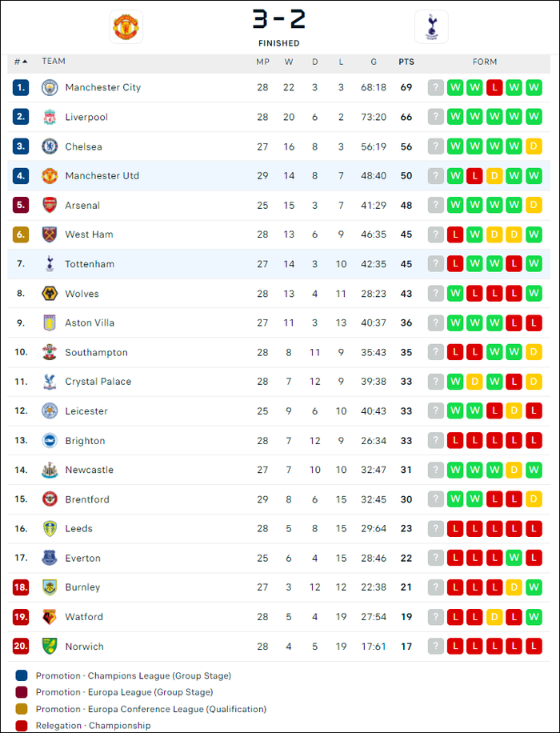
Task: Click Liverpool's upcoming match question mark badge
Action: pos(436,117)
